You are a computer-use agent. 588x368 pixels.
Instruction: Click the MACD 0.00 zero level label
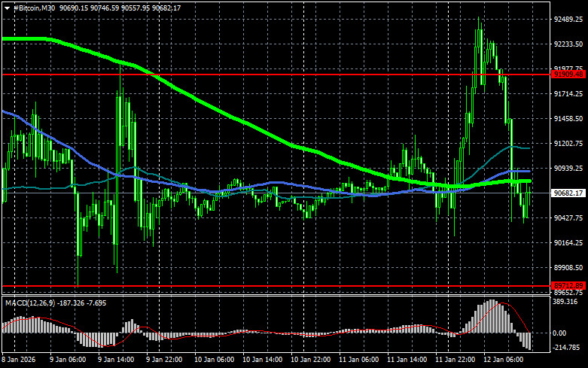tap(559, 333)
